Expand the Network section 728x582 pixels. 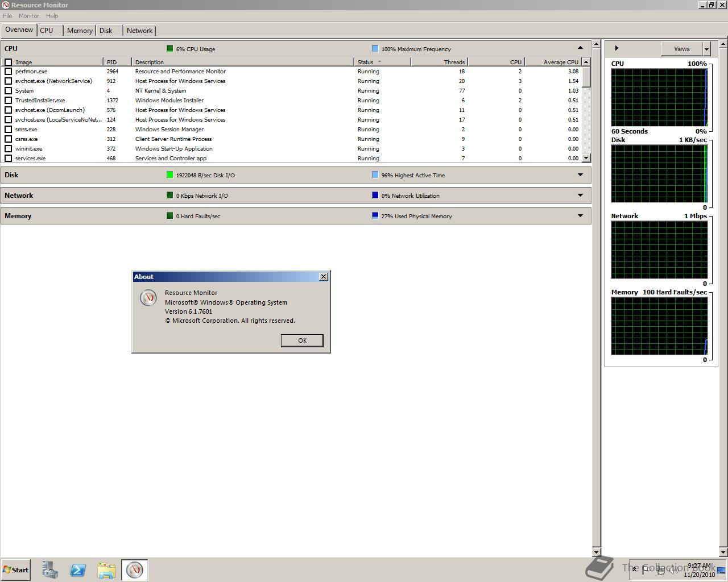(x=580, y=196)
